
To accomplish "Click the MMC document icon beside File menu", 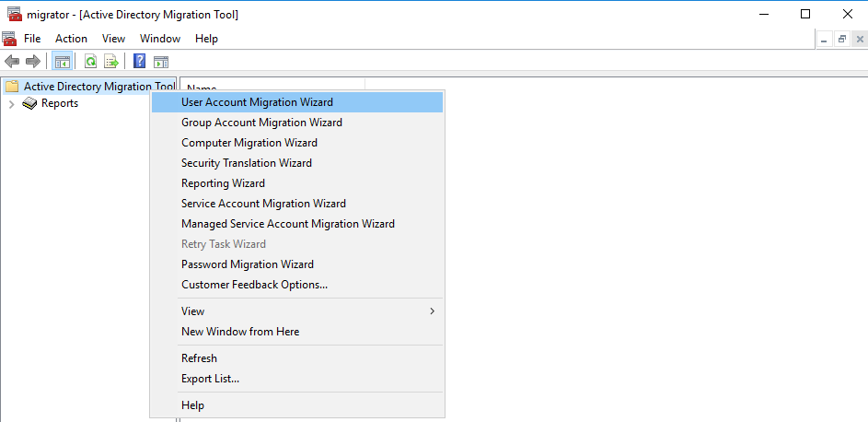I will pyautogui.click(x=9, y=39).
